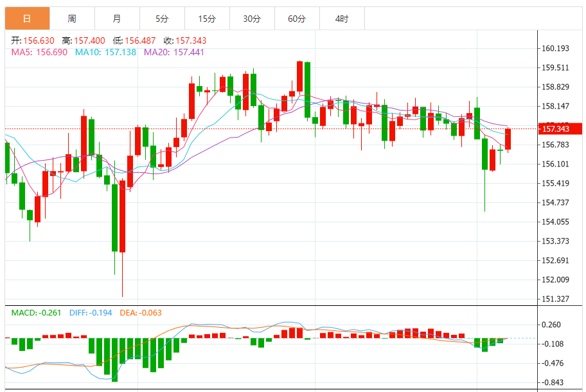Click the red current price tag 157.343
This screenshot has width=586, height=392.
click(560, 129)
